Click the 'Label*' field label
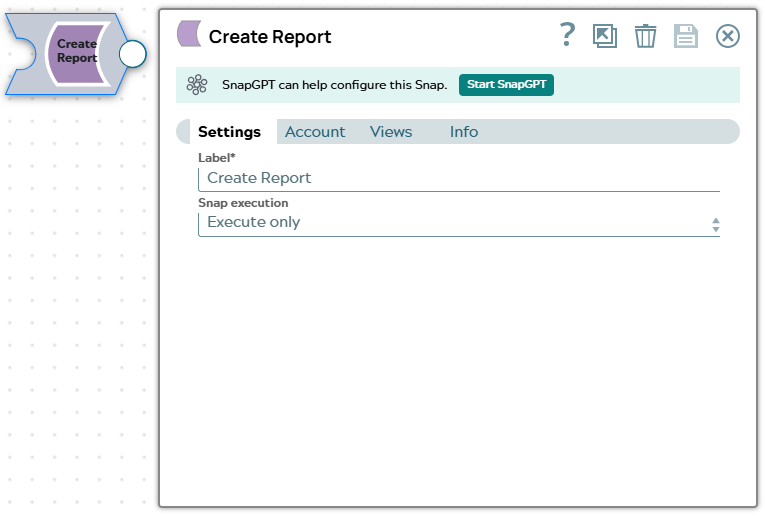The width and height of the screenshot is (765, 517). pyautogui.click(x=217, y=158)
